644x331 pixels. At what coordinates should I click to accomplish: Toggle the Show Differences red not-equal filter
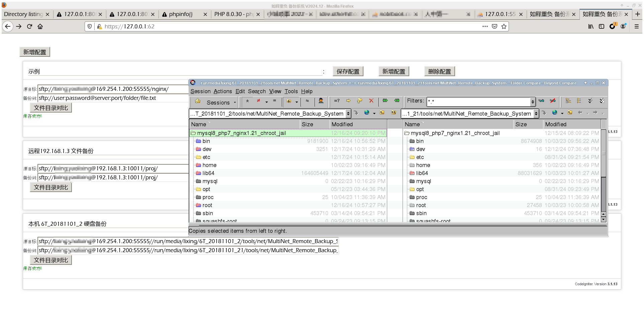pos(258,101)
